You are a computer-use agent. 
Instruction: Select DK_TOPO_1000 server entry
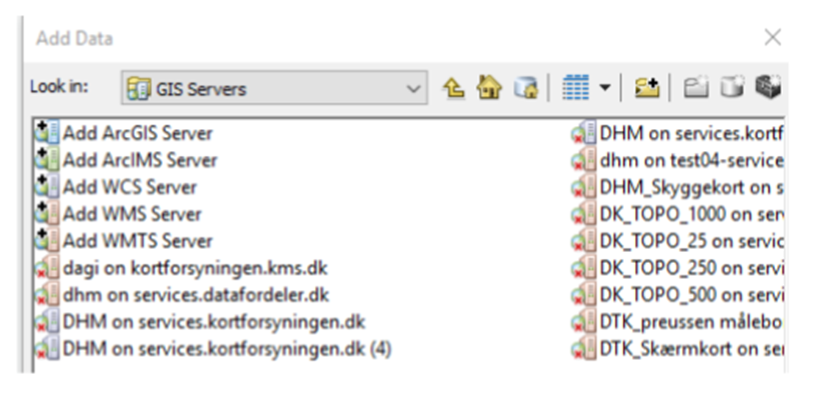click(x=677, y=214)
